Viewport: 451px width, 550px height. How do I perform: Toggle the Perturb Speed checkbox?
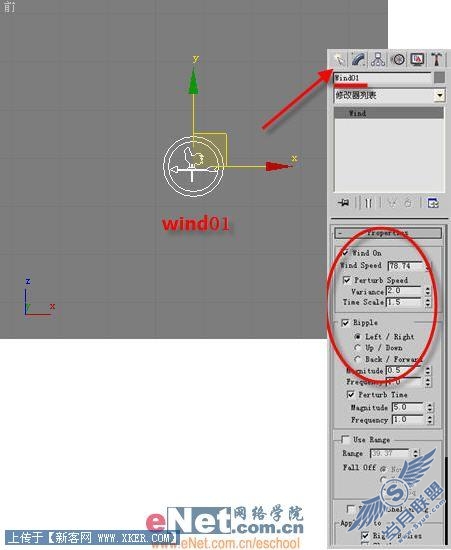click(346, 280)
